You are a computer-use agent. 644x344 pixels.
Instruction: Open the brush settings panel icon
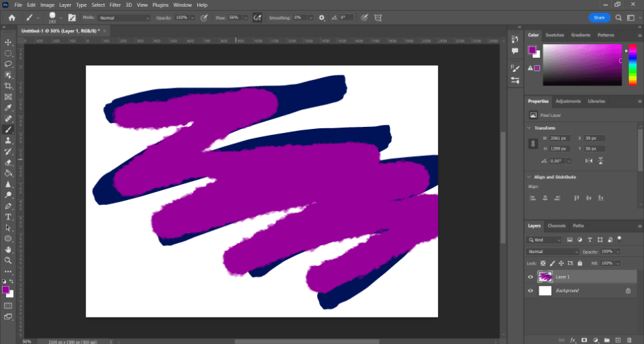[72, 18]
